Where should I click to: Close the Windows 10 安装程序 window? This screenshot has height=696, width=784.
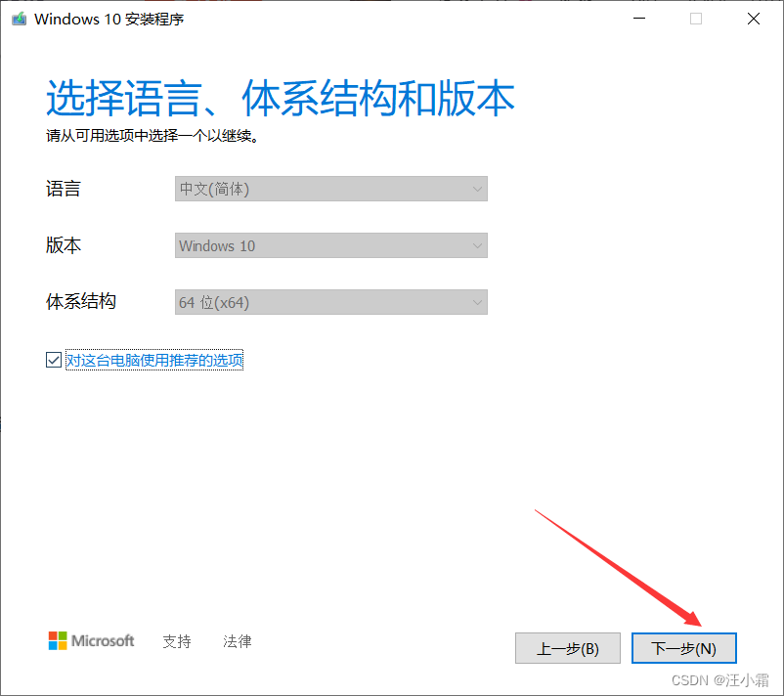754,19
